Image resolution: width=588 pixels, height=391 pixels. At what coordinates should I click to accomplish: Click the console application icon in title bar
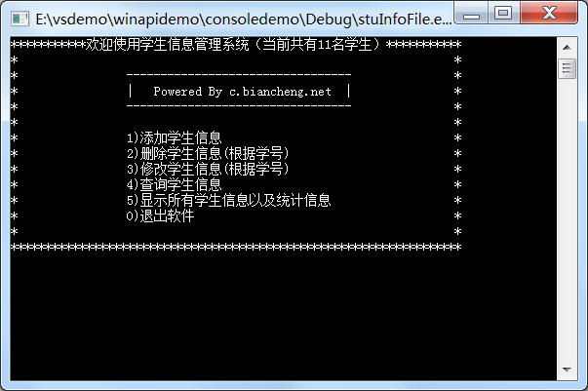20,19
